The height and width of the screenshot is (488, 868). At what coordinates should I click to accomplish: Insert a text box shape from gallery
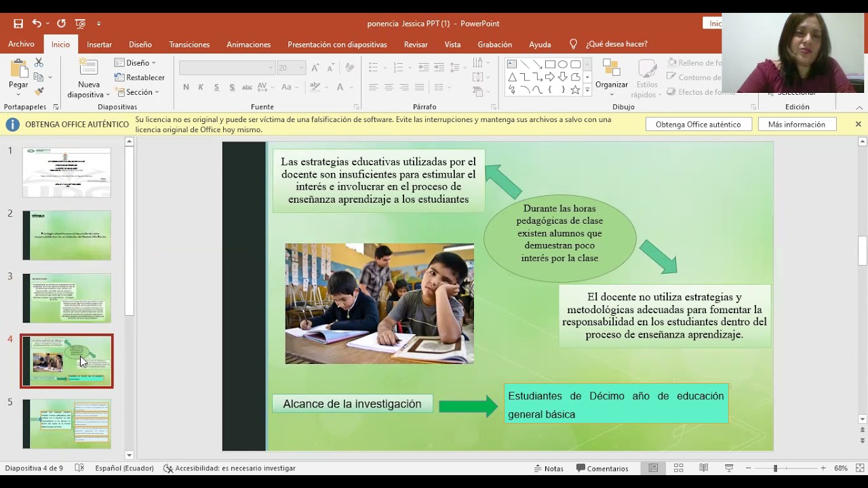(513, 64)
